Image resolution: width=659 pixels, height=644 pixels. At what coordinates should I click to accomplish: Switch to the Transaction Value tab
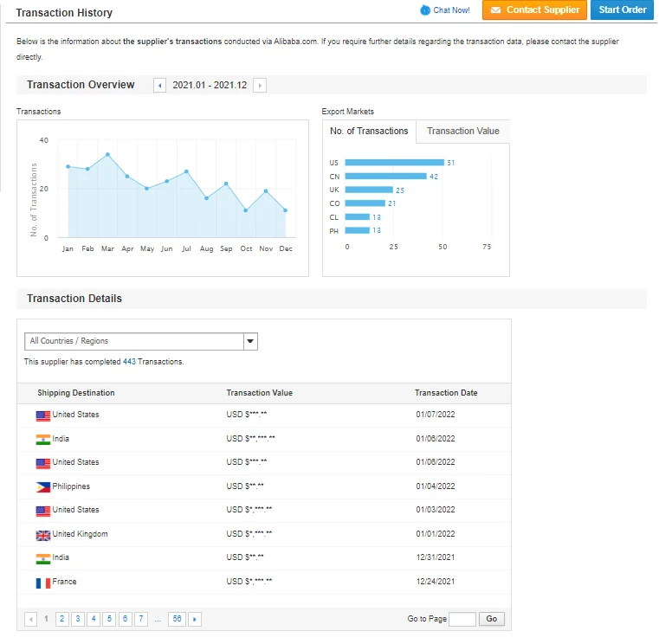[462, 132]
